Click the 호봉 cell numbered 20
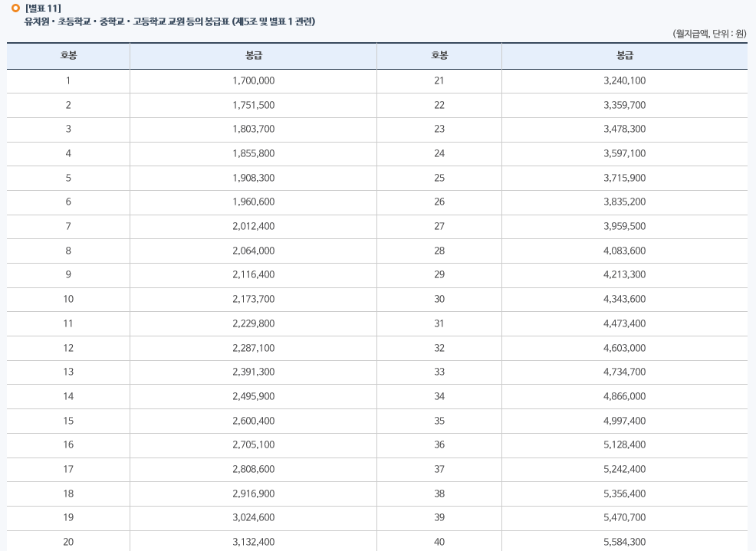This screenshot has height=551, width=756. point(68,542)
